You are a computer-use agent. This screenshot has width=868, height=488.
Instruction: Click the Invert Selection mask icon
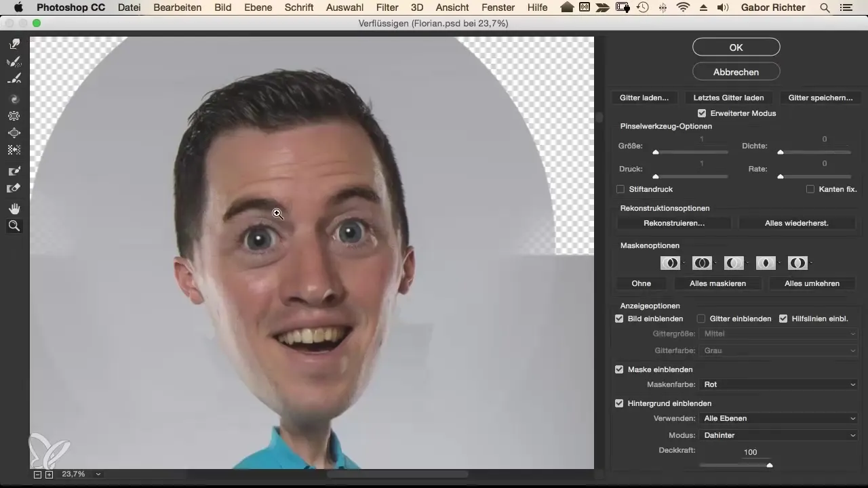[797, 262]
